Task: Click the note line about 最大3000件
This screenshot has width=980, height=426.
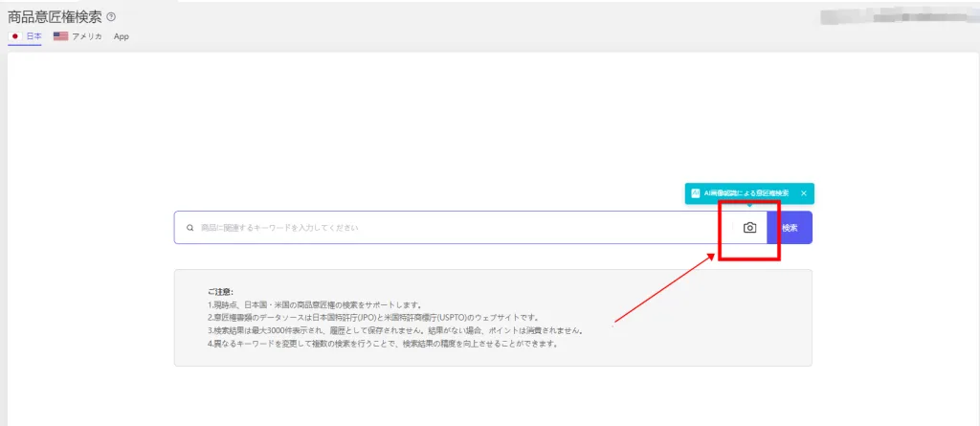Action: (x=395, y=330)
